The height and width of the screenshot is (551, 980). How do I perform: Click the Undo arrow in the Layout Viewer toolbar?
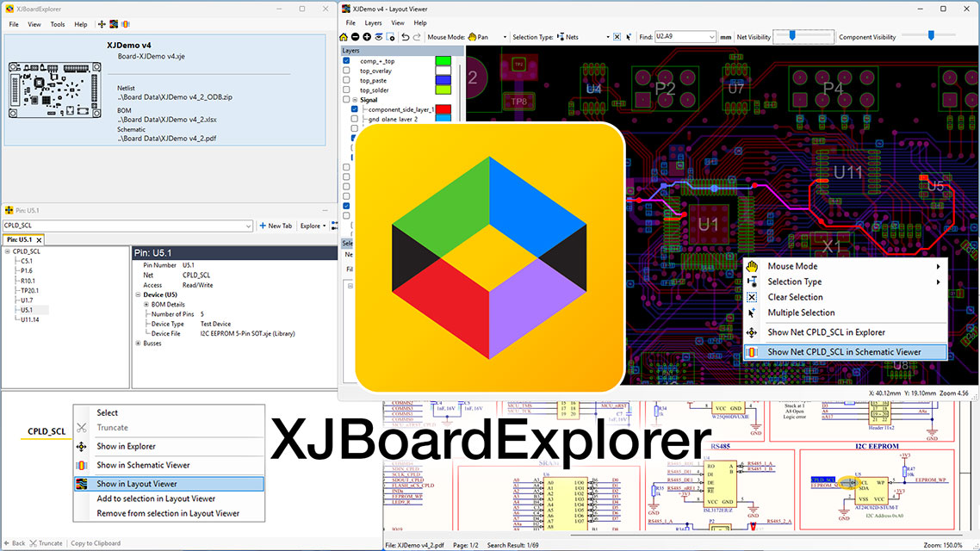[405, 36]
